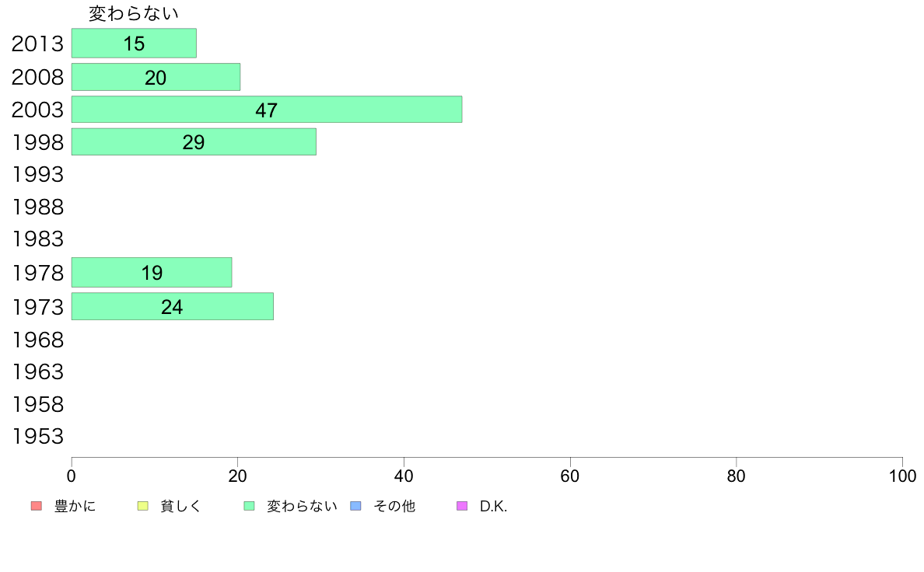Image resolution: width=924 pixels, height=572 pixels.
Task: Click the その他 legend label
Action: 394,507
